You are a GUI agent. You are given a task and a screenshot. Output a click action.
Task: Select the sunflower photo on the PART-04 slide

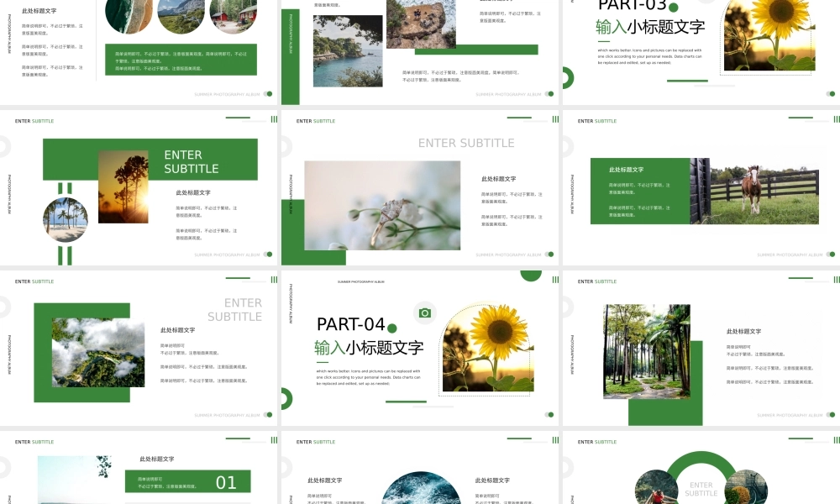488,348
